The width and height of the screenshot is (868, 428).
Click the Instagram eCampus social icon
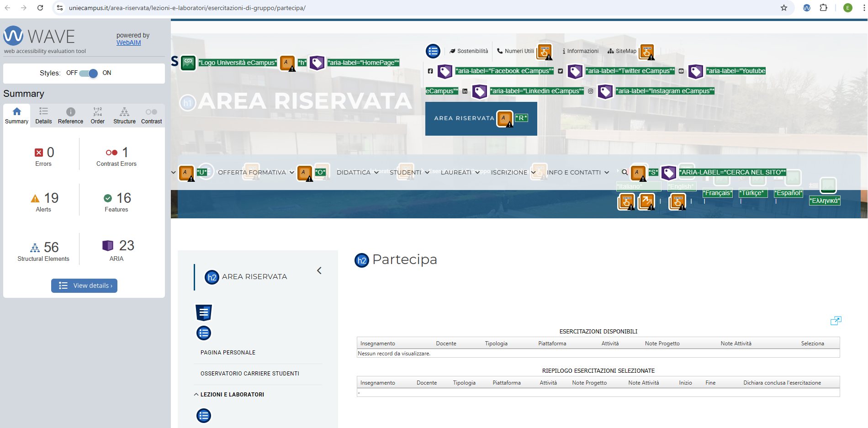point(590,91)
